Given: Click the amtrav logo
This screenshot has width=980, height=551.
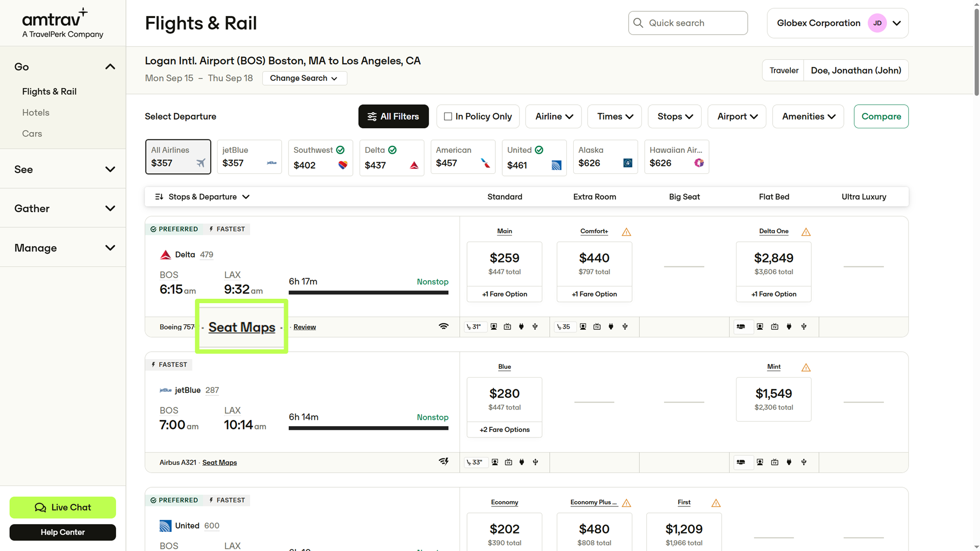Looking at the screenshot, I should (x=63, y=23).
